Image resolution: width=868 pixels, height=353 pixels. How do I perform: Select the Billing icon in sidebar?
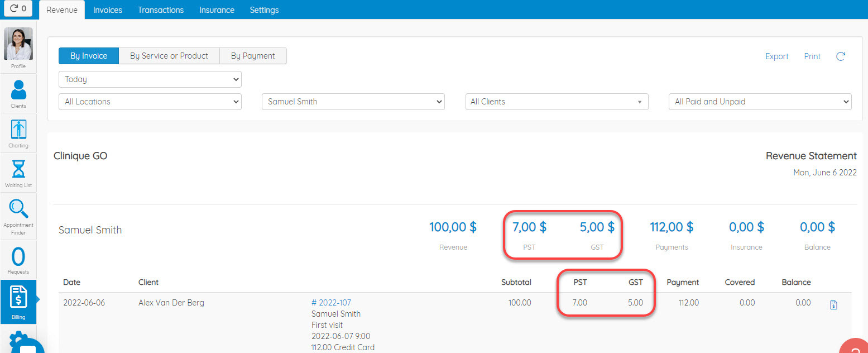coord(18,302)
